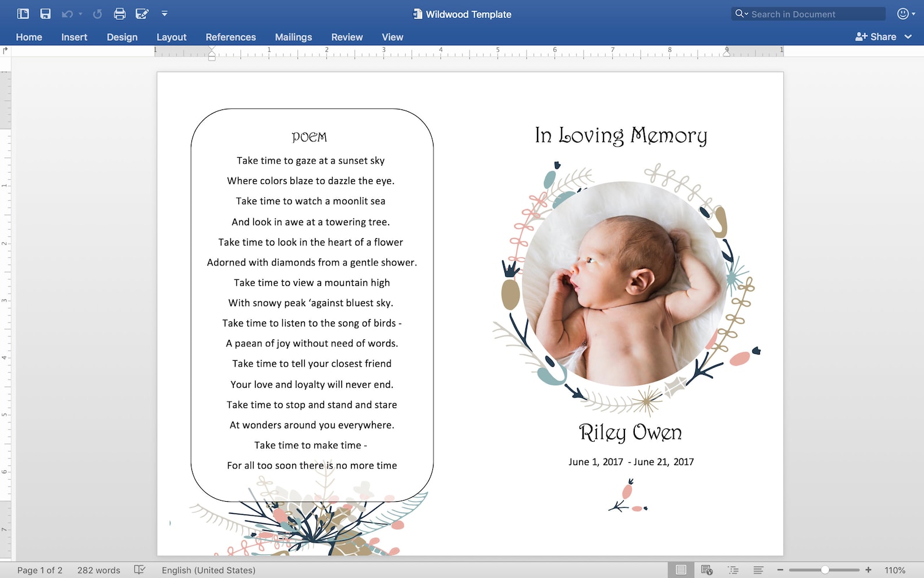Open the Mailings tab
Screen dimensions: 924x578
tap(293, 37)
